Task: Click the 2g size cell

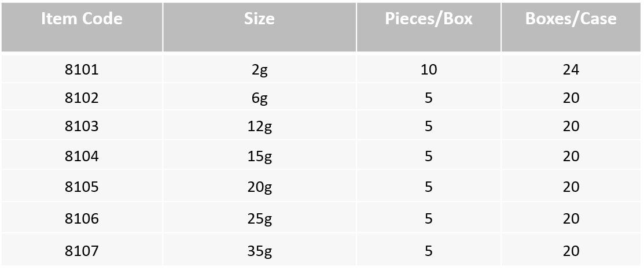Action: [260, 69]
